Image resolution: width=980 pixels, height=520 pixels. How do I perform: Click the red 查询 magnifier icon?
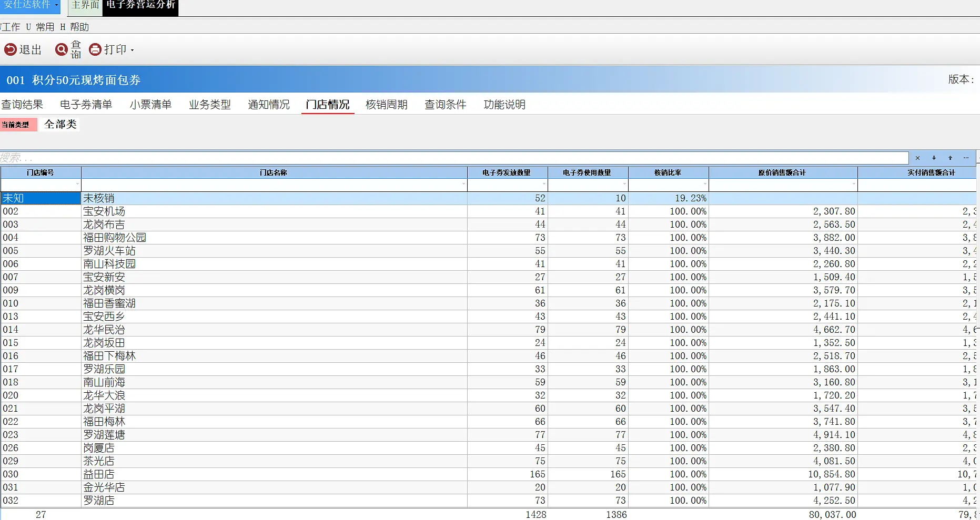[62, 49]
